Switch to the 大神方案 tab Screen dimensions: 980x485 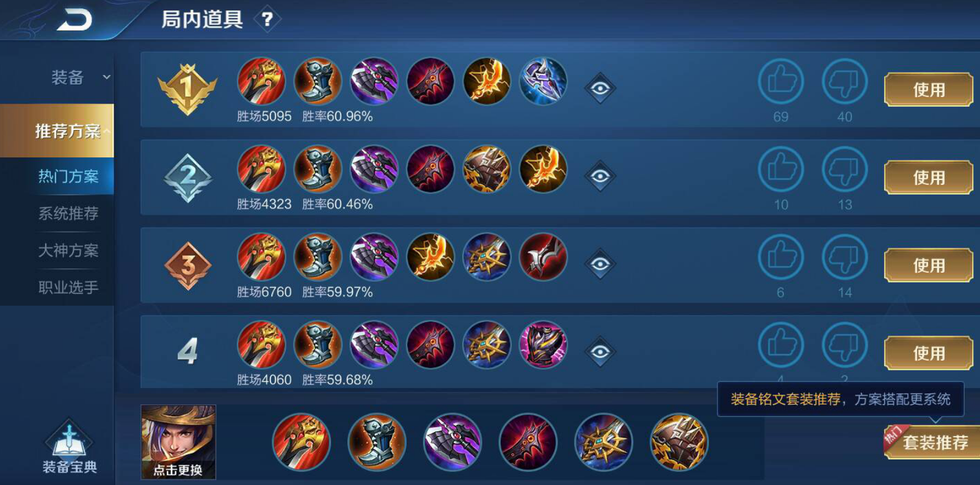click(x=68, y=251)
